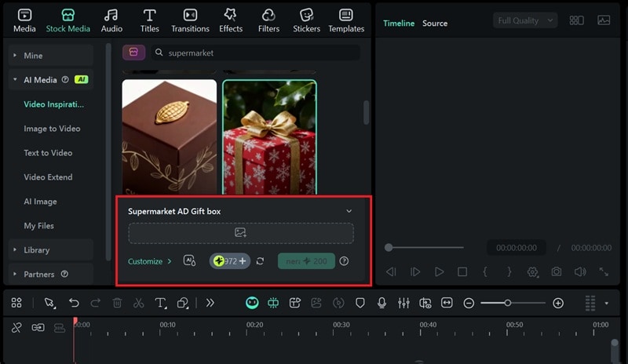Undo the last action
This screenshot has height=364, width=628.
pyautogui.click(x=74, y=303)
